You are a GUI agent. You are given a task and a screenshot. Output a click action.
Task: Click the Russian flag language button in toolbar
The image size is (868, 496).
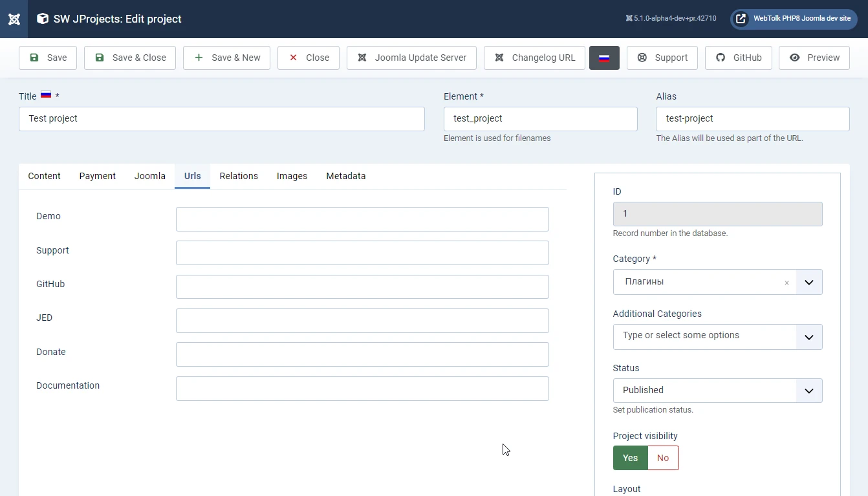pyautogui.click(x=604, y=58)
